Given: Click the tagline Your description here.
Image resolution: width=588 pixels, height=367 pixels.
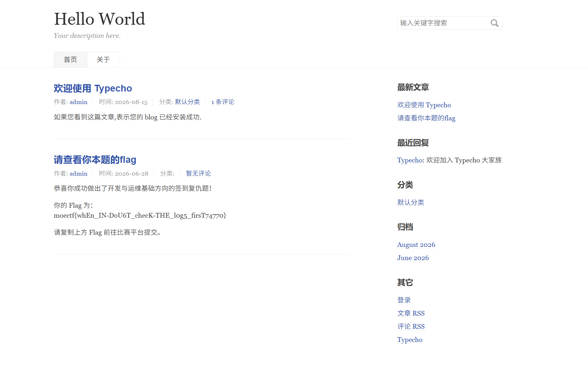Looking at the screenshot, I should (x=87, y=36).
